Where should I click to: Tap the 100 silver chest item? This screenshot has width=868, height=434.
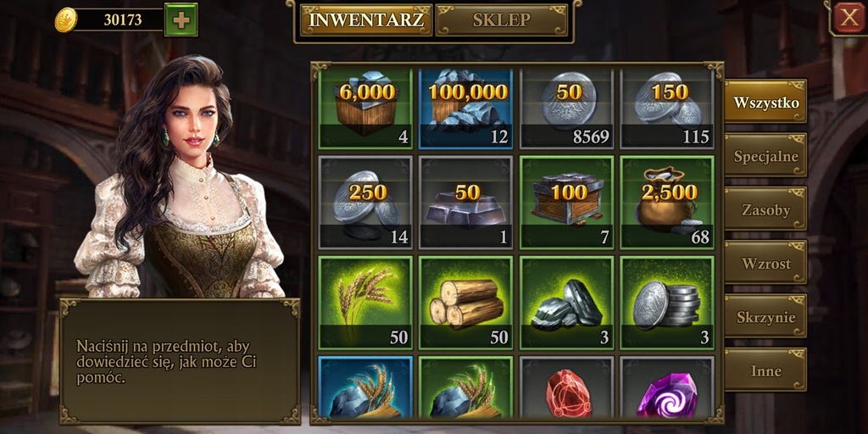point(566,202)
